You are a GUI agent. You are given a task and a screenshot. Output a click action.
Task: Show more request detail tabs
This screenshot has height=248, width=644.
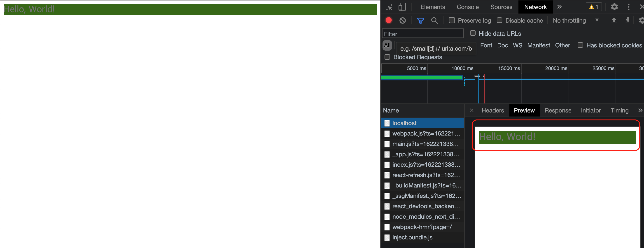coord(640,110)
